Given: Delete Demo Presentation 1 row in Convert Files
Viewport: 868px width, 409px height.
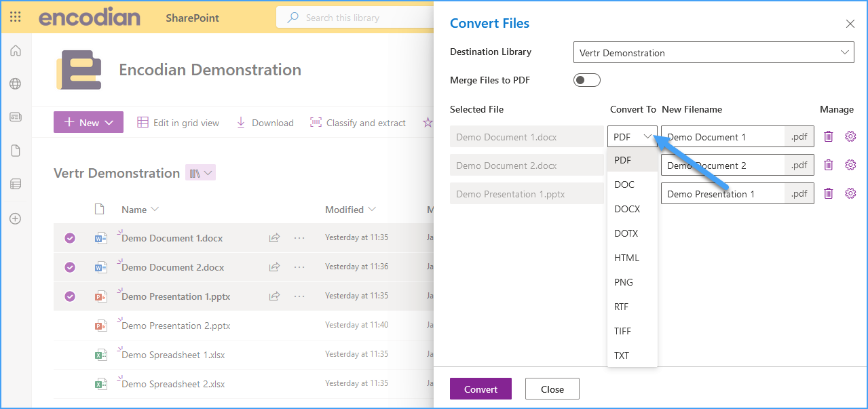Looking at the screenshot, I should point(828,193).
